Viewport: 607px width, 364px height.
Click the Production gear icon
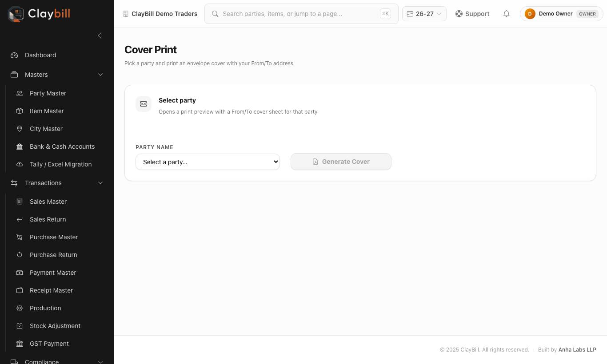(20, 308)
